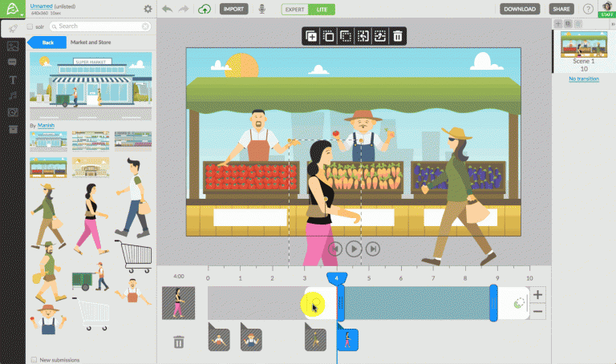Open the Animaker logo dropdown menu
Screen dimensions: 616x364
click(x=14, y=9)
